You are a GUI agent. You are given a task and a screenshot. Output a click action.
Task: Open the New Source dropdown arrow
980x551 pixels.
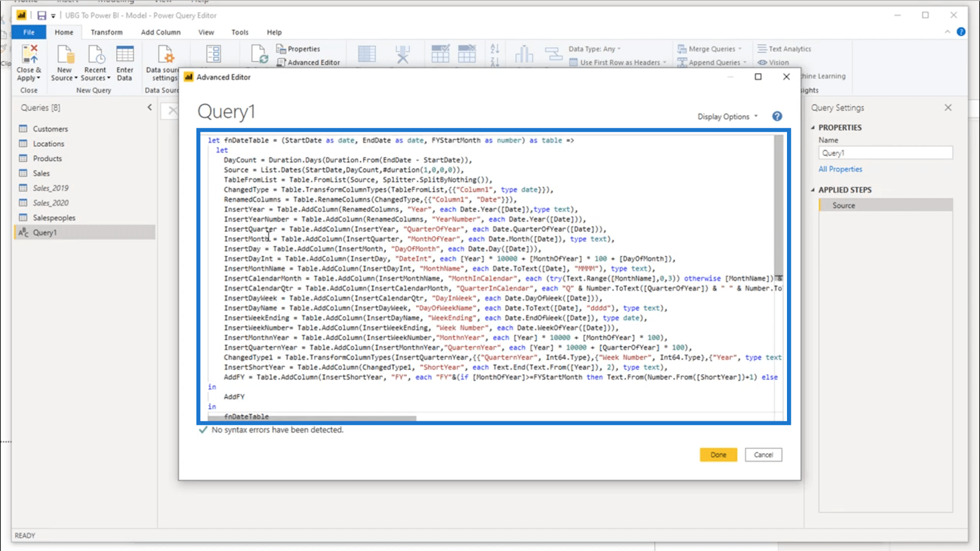pos(76,78)
